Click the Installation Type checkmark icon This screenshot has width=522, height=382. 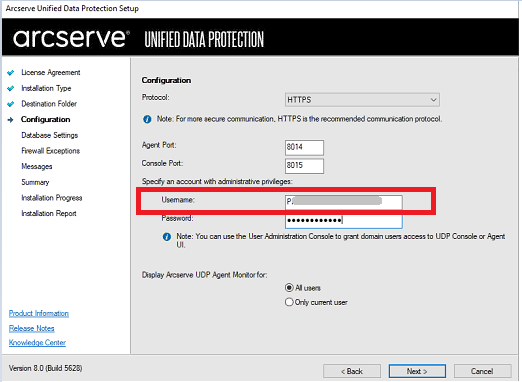[11, 88]
